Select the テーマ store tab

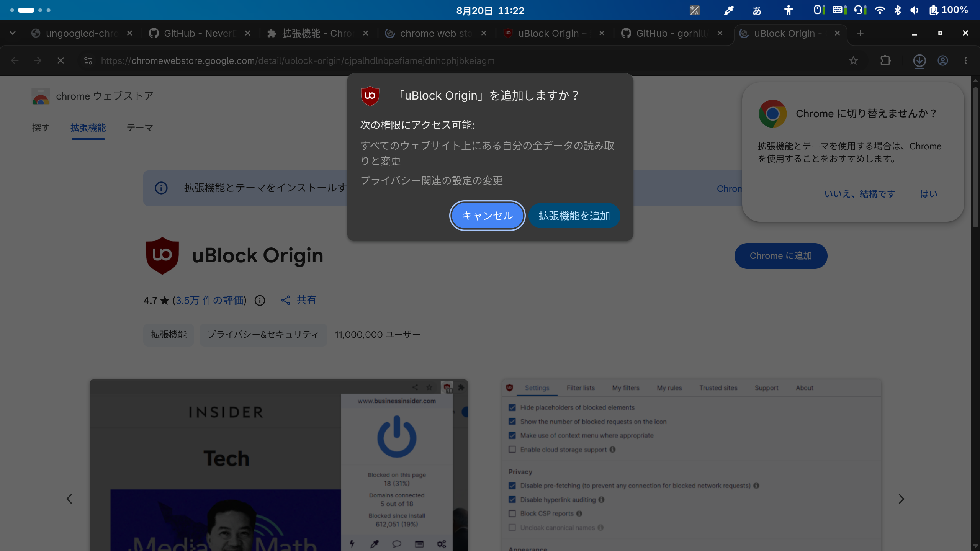coord(140,128)
